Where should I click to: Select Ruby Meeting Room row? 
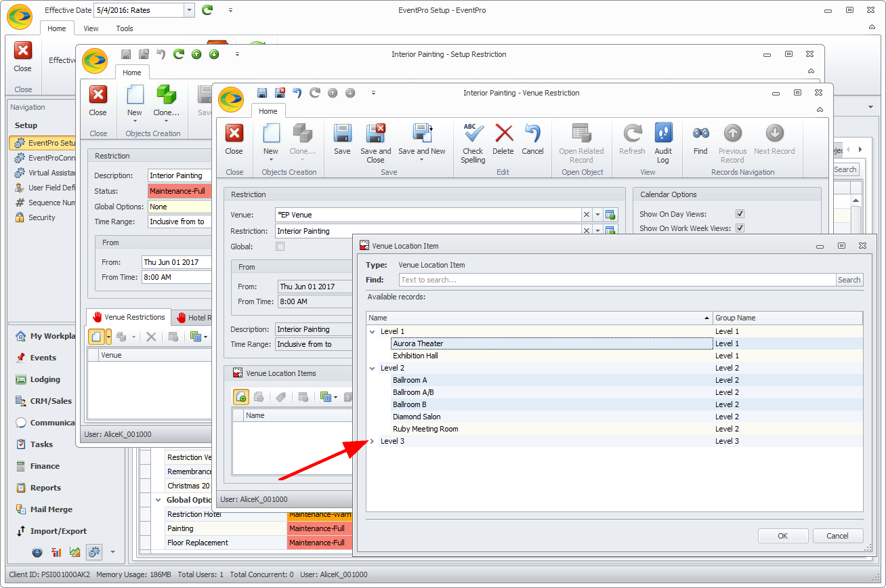pyautogui.click(x=614, y=429)
